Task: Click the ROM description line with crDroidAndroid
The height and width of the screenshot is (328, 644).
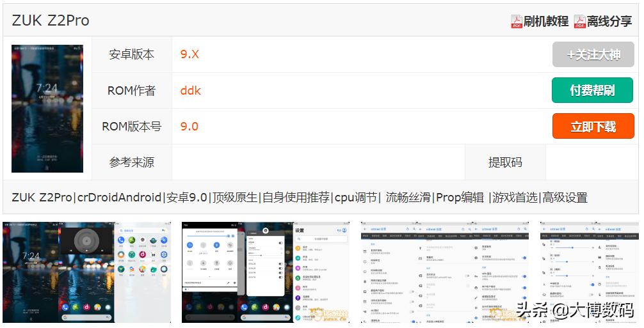Action: click(300, 197)
